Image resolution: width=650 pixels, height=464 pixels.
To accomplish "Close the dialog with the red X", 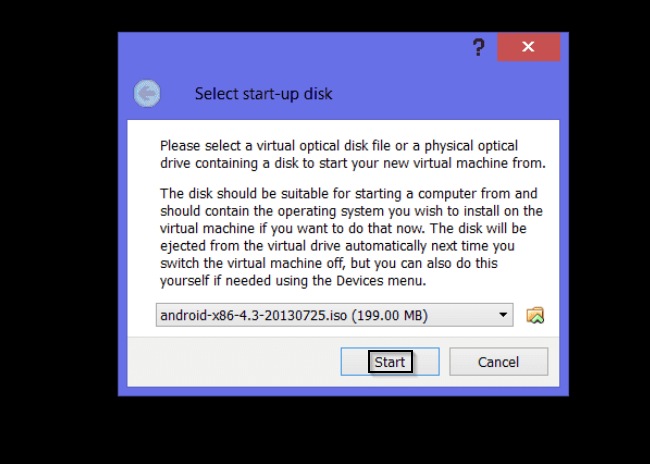I will click(529, 47).
